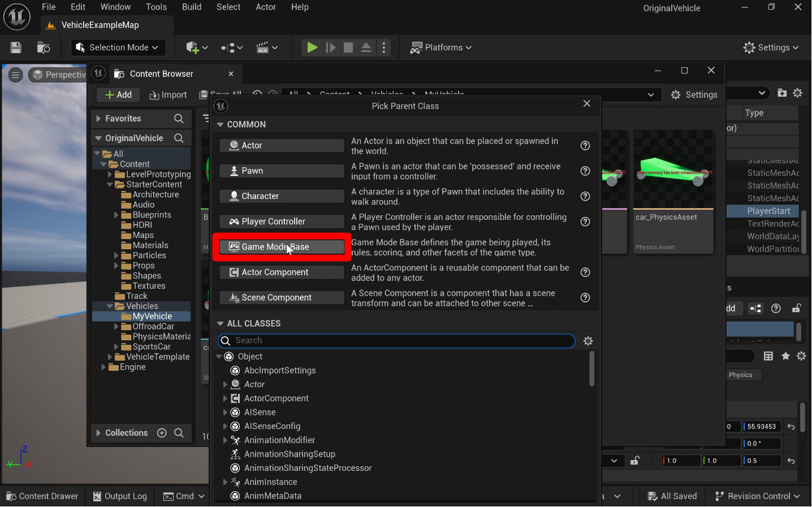Choose the Character parent class
This screenshot has width=812, height=507.
(x=282, y=196)
